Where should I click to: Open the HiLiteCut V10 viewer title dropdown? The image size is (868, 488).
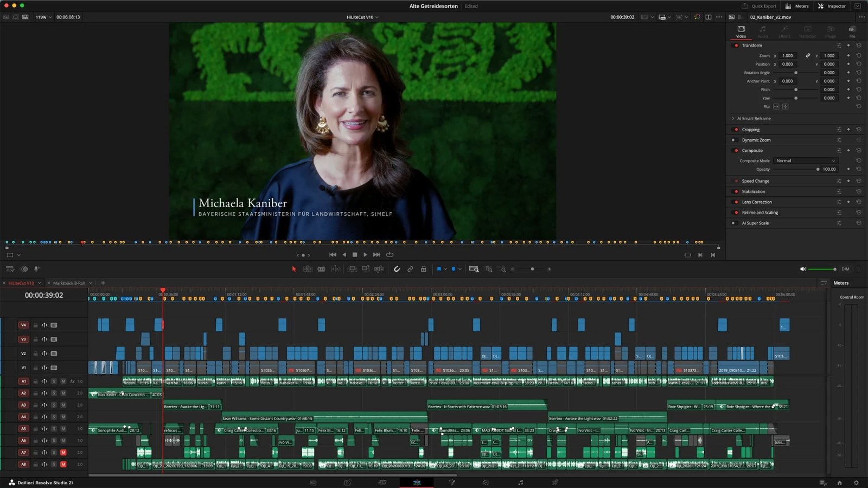[x=362, y=17]
